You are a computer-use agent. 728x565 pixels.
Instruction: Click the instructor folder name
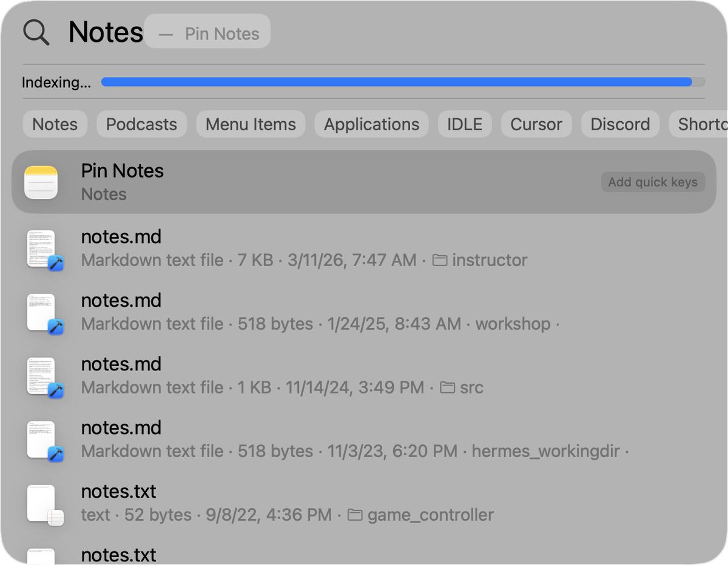(x=490, y=261)
